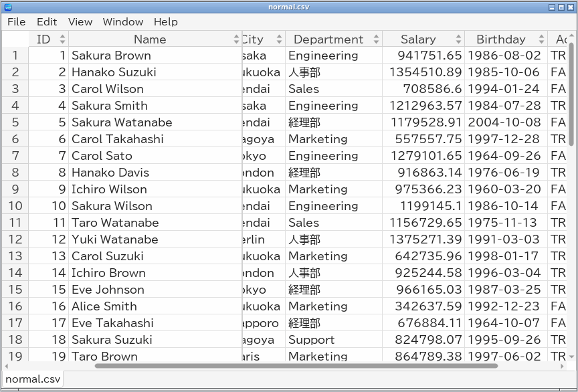Click the birthday 2004-10-08
Screen dimensions: 578x392
[506, 122]
